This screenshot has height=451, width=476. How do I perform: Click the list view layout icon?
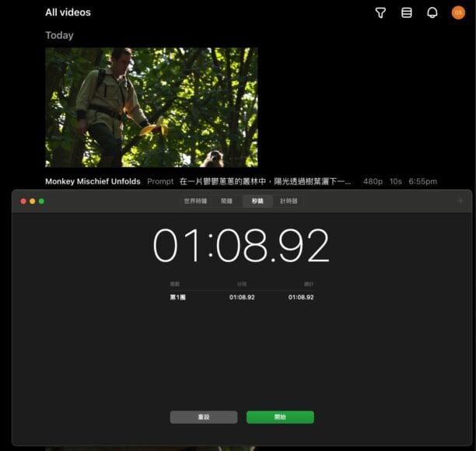point(406,12)
